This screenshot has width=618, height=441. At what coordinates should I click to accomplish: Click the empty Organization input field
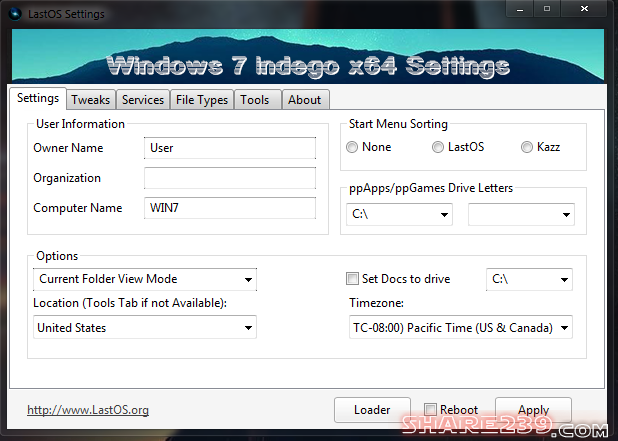(x=230, y=178)
